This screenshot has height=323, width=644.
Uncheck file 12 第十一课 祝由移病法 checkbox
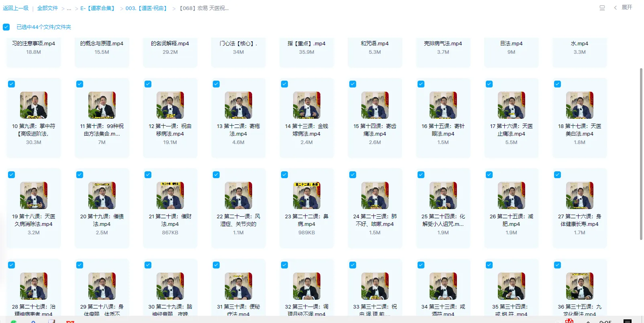click(x=148, y=84)
